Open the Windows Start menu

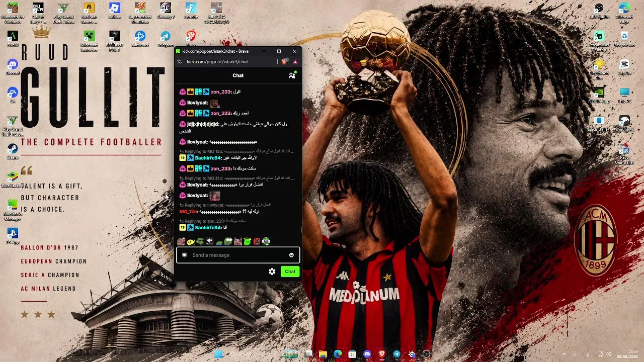tap(218, 354)
